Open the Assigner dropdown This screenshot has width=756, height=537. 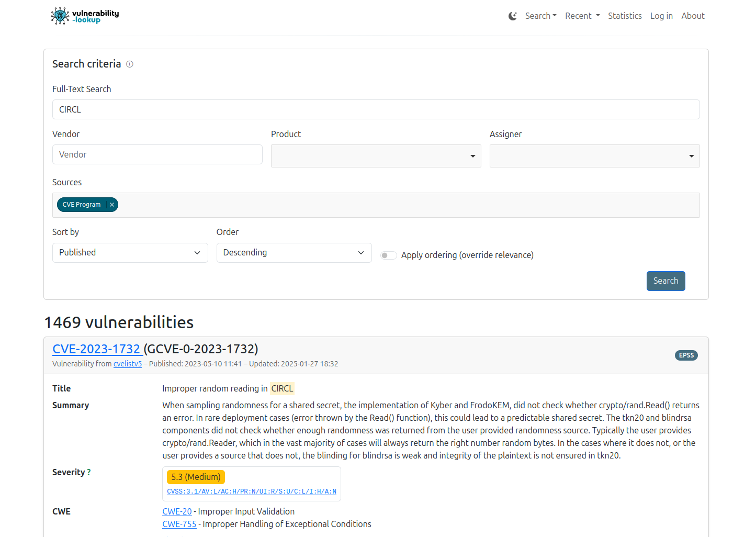[594, 155]
